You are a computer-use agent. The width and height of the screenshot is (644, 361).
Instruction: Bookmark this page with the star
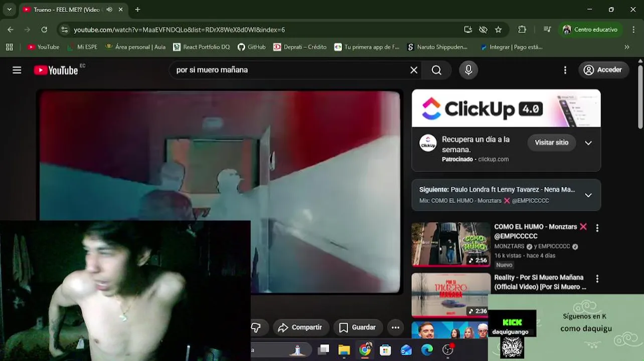(498, 30)
